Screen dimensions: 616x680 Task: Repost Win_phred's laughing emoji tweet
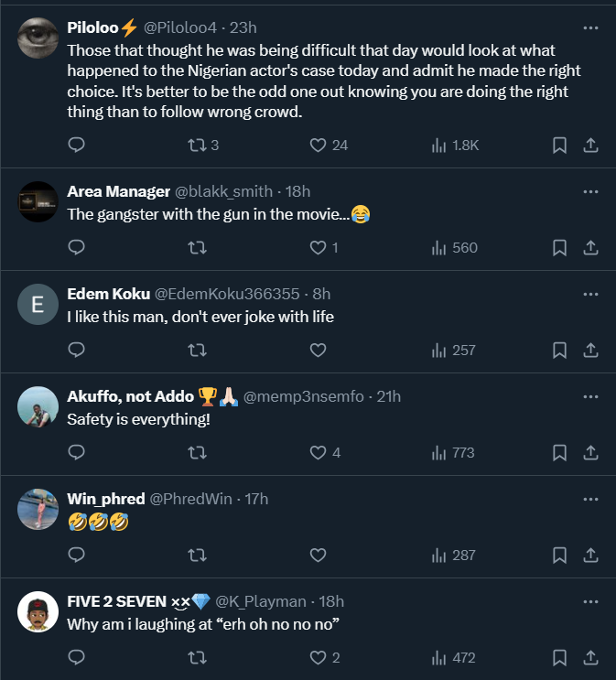tap(196, 555)
